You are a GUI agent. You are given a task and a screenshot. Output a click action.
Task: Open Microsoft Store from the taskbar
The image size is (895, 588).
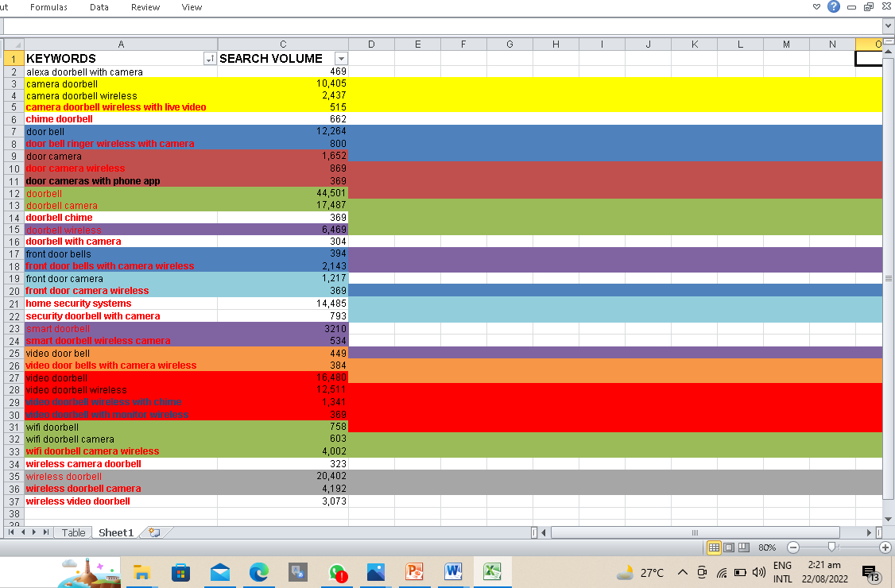pos(180,571)
